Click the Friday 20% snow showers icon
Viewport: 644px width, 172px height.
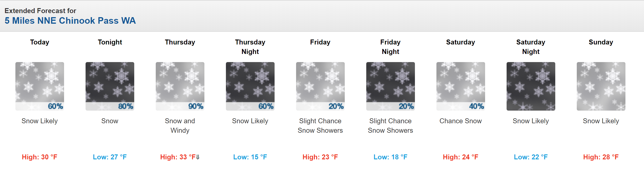[x=320, y=86]
